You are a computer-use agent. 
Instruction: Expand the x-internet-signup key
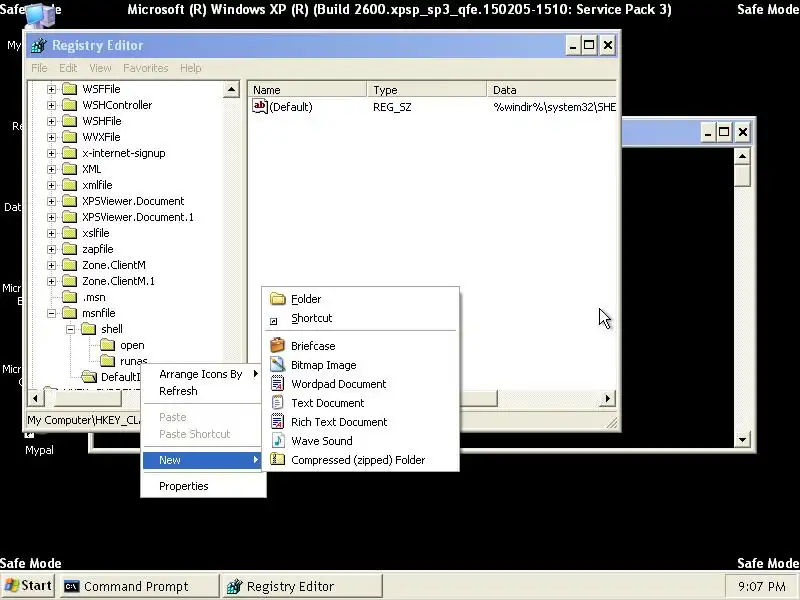[52, 153]
